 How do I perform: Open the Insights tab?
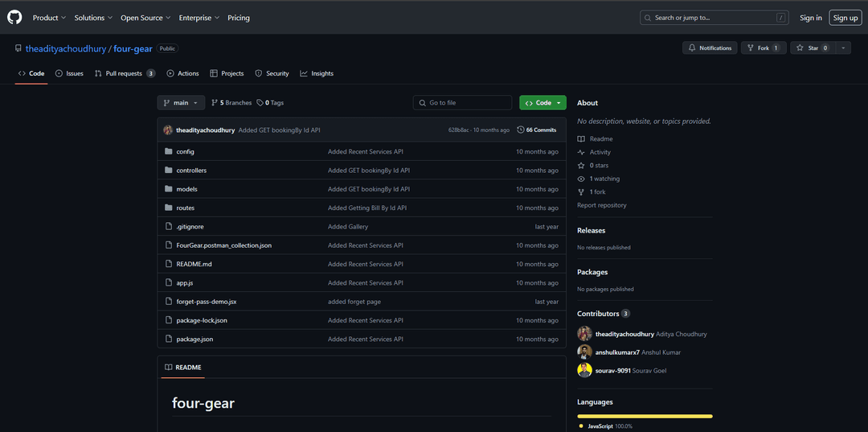click(x=317, y=73)
